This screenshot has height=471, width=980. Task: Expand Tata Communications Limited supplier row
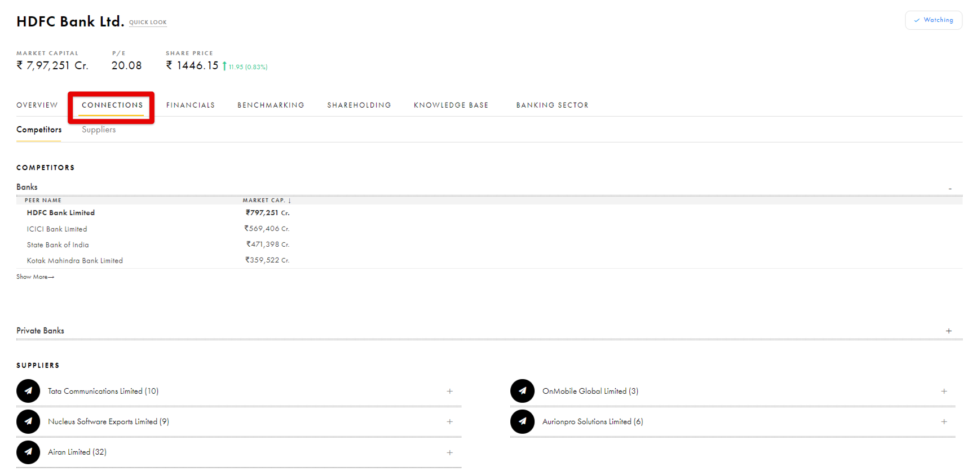pos(450,391)
